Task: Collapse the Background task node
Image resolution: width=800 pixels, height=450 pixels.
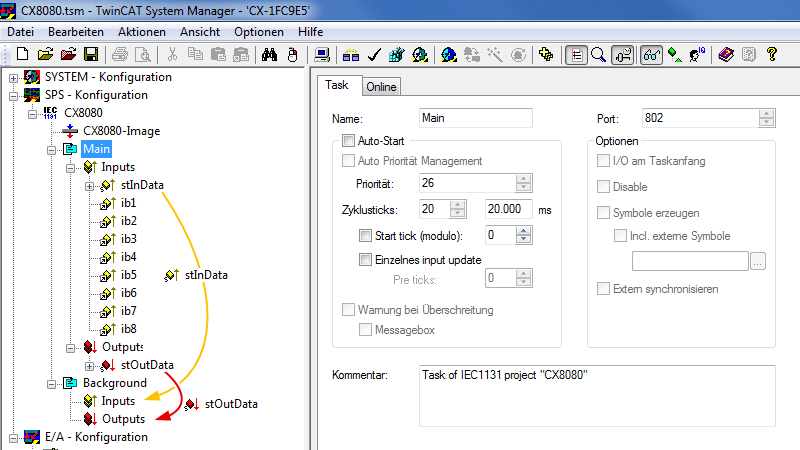Action: 52,384
